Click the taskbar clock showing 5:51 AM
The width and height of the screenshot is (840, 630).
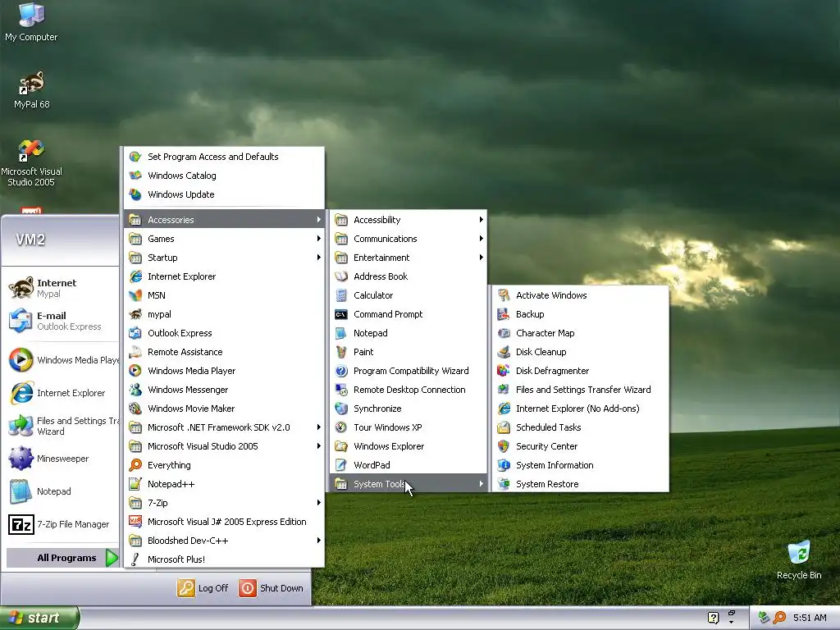810,618
